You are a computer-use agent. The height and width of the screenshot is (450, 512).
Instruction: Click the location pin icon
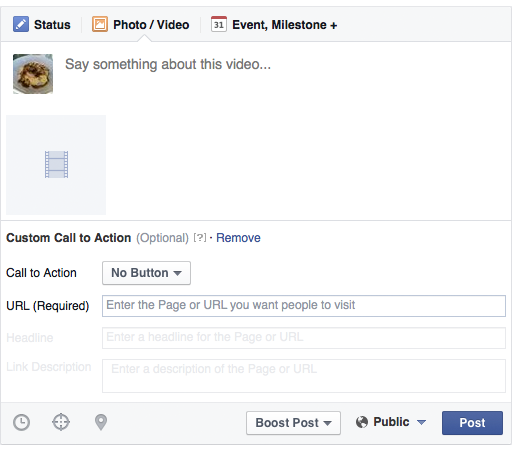(101, 422)
